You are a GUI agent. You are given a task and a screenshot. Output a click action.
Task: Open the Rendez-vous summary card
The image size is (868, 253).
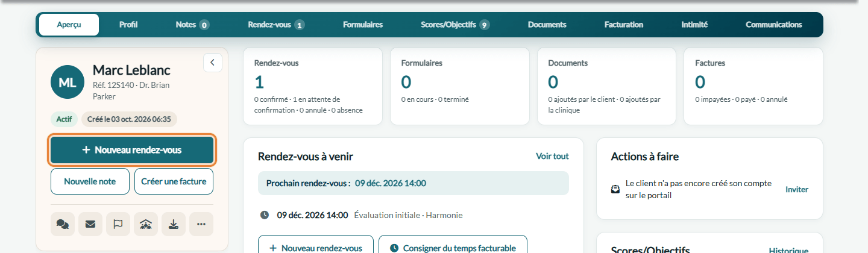click(x=312, y=86)
